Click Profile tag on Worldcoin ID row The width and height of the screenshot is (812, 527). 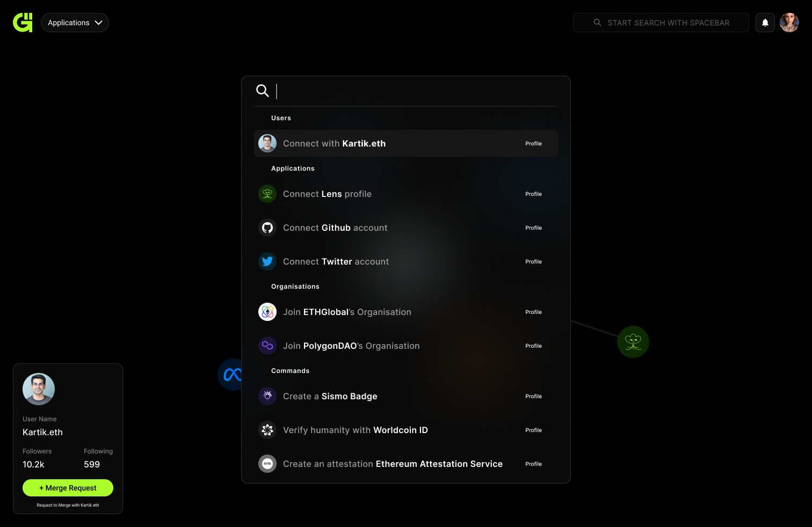533,430
